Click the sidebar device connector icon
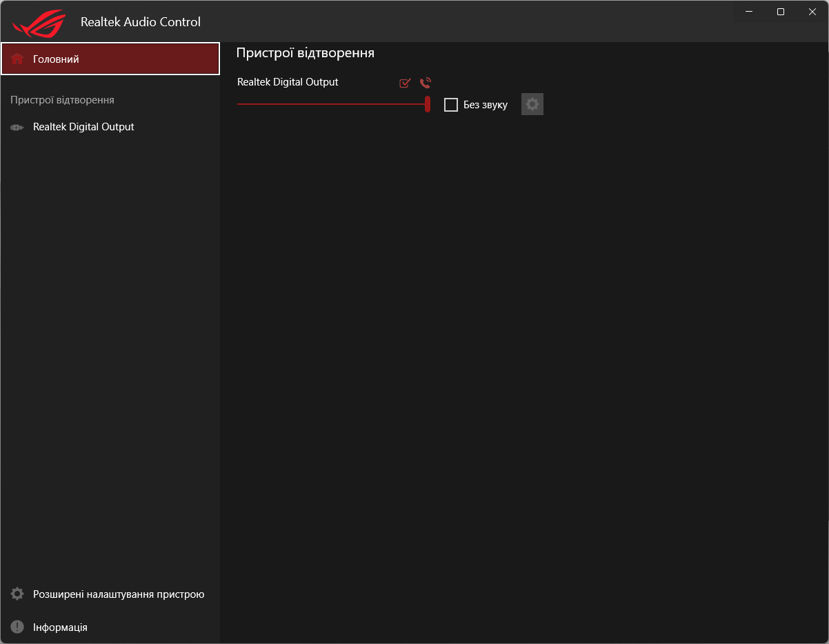The height and width of the screenshot is (644, 829). [x=17, y=128]
